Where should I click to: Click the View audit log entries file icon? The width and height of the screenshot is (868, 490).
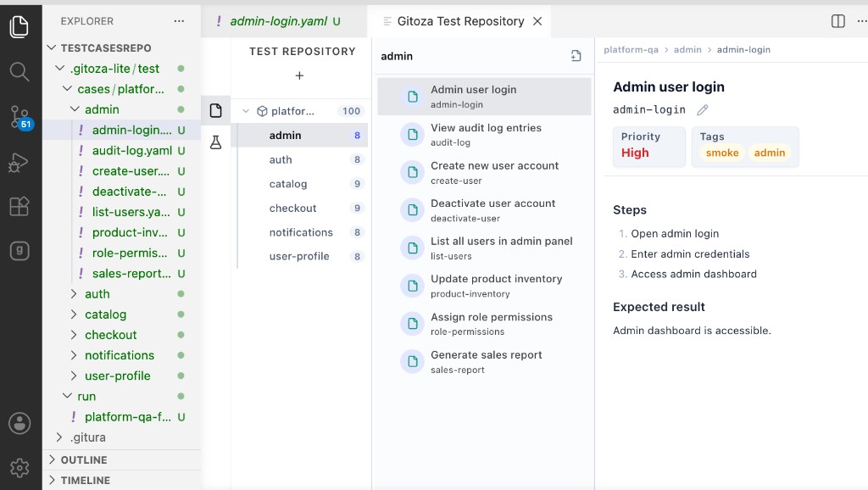[x=413, y=135]
